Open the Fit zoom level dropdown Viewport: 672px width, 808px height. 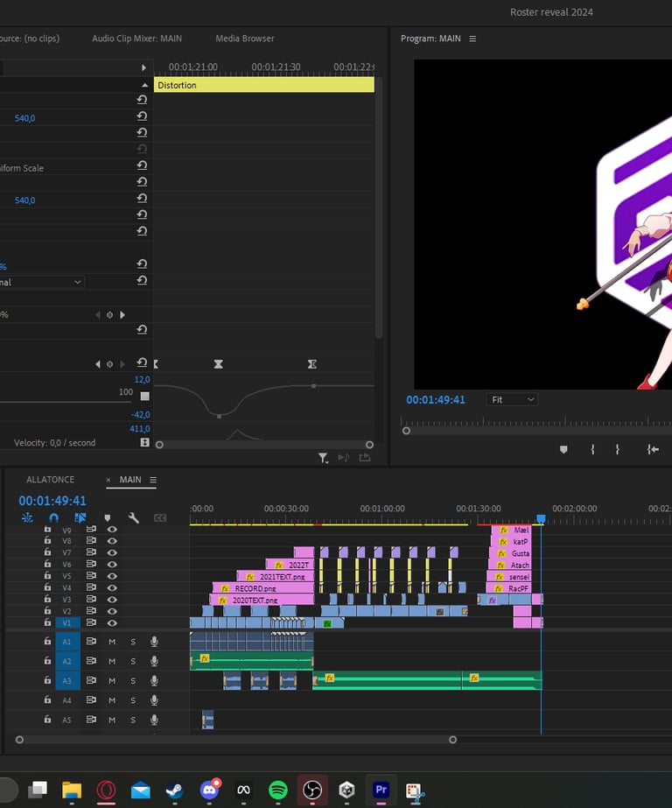(x=513, y=399)
